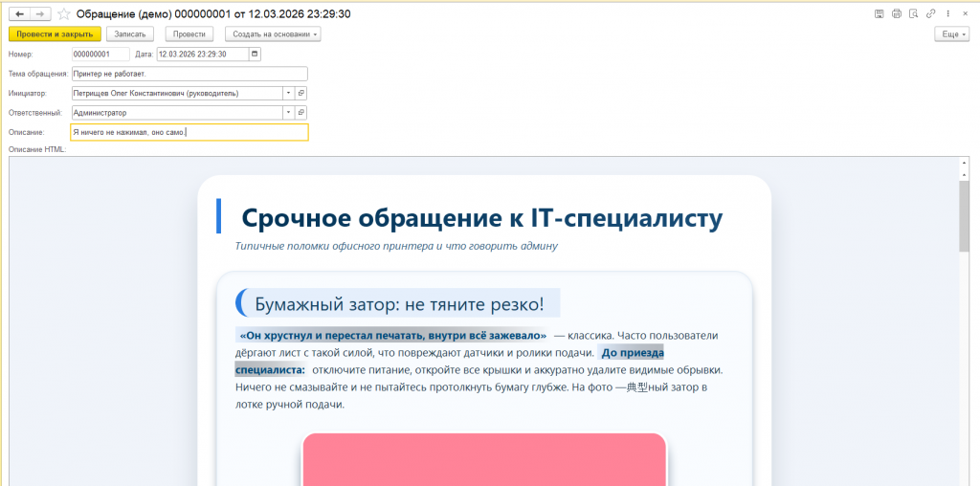This screenshot has width=980, height=486.
Task: Open Ответственный record with the open-form icon
Action: [x=301, y=113]
